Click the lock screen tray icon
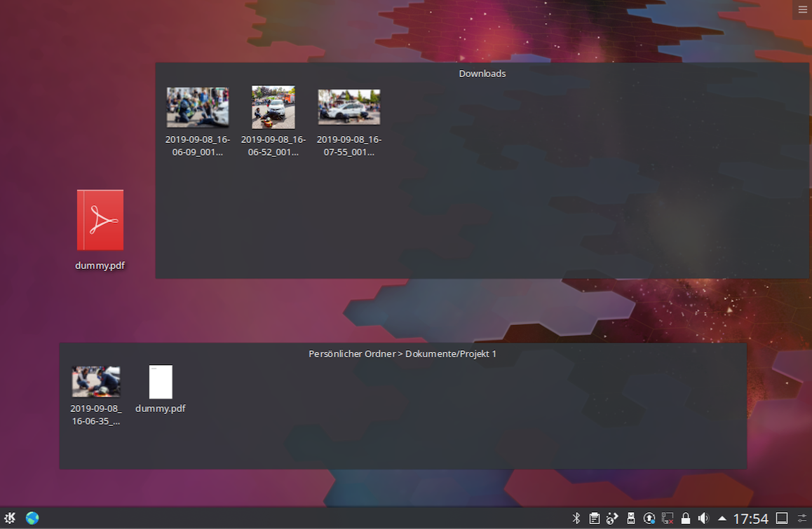 [685, 518]
